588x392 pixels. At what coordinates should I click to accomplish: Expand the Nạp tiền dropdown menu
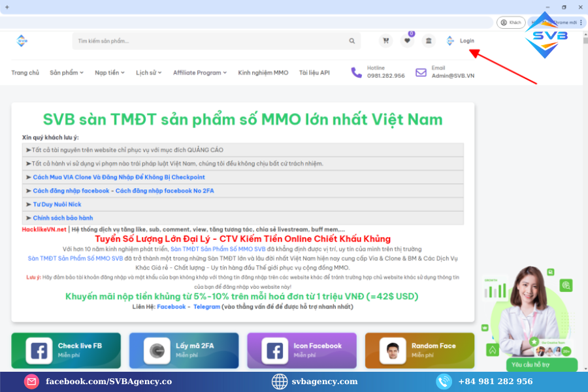[x=110, y=73]
